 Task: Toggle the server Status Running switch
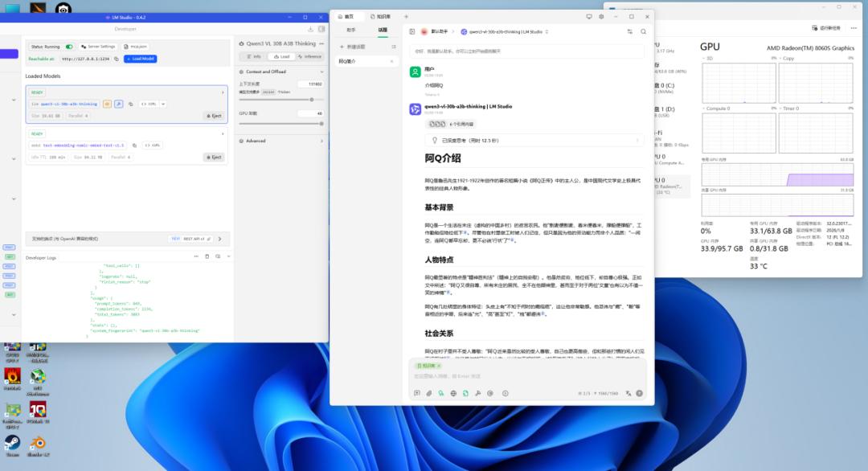(x=69, y=47)
